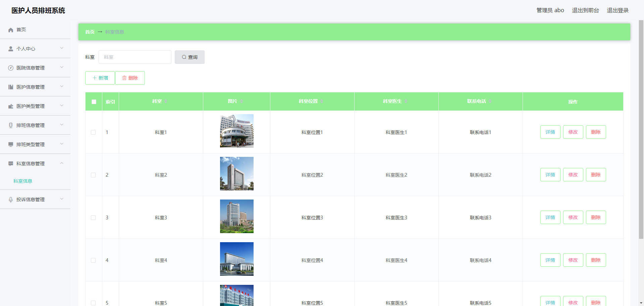
Task: Open the 科室信息 submenu item
Action: click(23, 181)
